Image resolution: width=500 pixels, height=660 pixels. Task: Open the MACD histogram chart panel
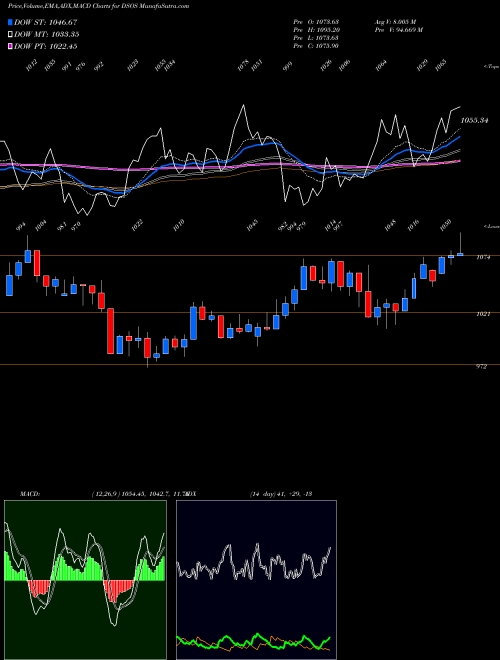point(85,580)
